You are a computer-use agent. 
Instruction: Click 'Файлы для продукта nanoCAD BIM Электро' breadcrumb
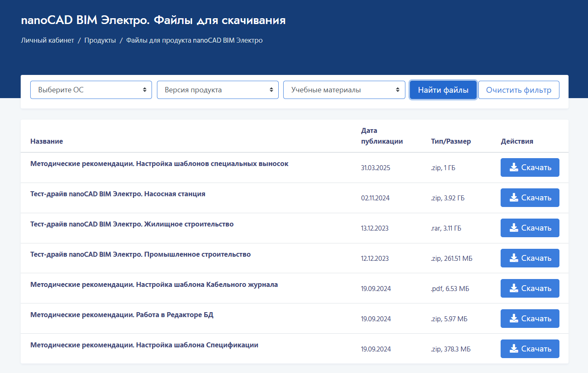pyautogui.click(x=194, y=40)
